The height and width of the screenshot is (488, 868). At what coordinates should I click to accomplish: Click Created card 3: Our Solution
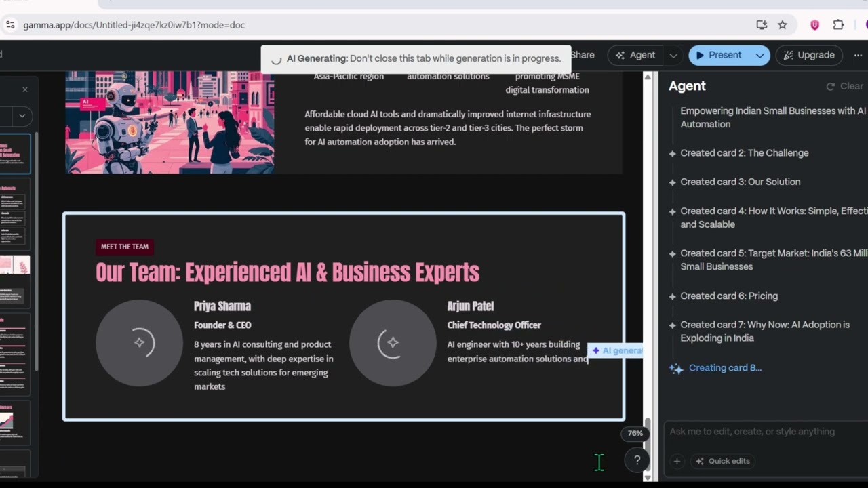coord(741,182)
